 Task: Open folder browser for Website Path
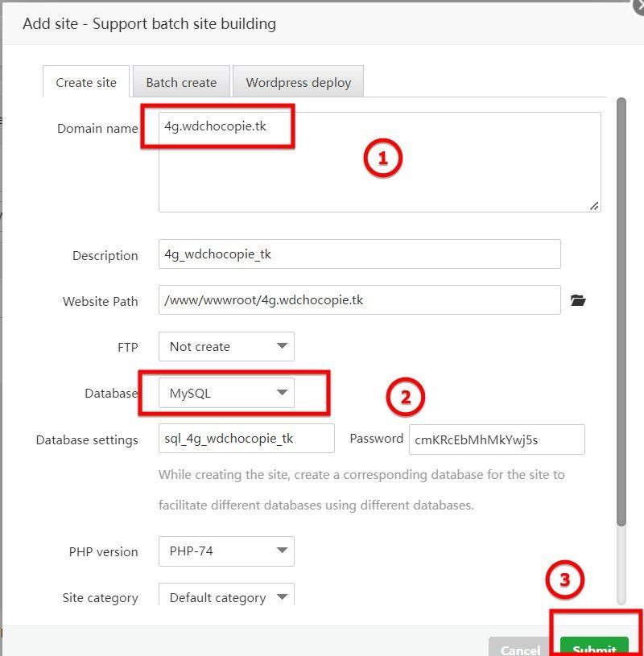click(577, 300)
